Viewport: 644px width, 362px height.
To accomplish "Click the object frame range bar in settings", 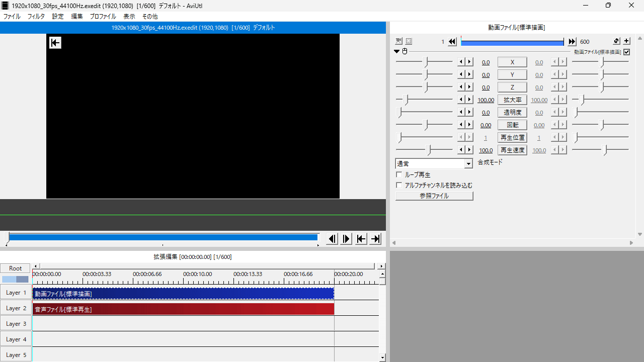I will (x=512, y=42).
